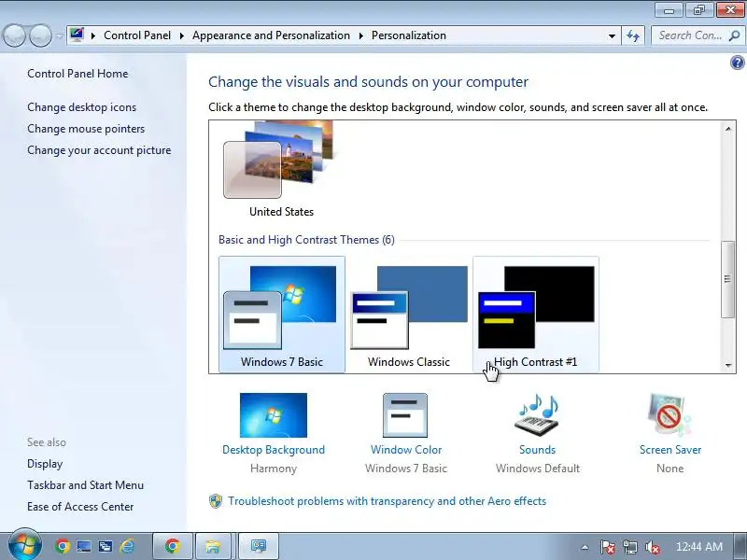Launch Chrome from quick launch

click(x=62, y=546)
